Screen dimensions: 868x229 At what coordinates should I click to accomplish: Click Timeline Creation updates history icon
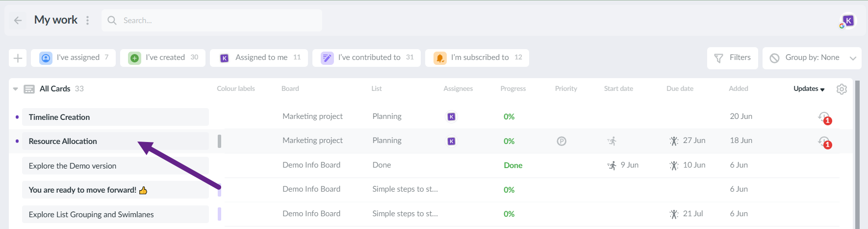824,117
